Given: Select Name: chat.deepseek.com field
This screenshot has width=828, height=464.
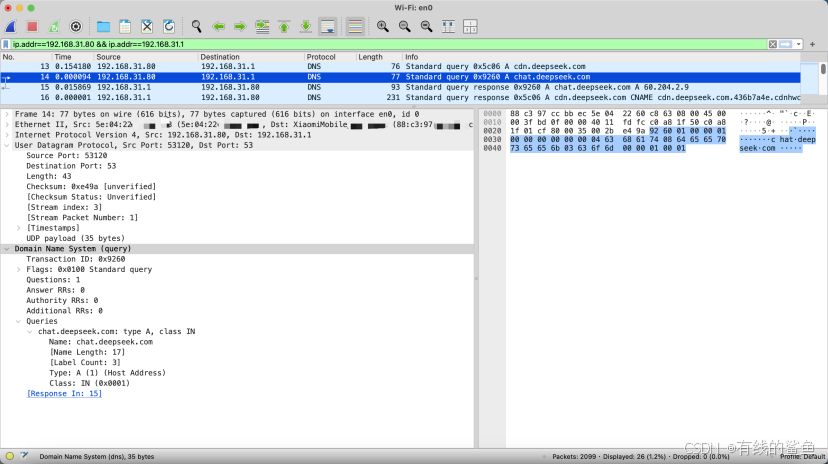Looking at the screenshot, I should coord(101,342).
